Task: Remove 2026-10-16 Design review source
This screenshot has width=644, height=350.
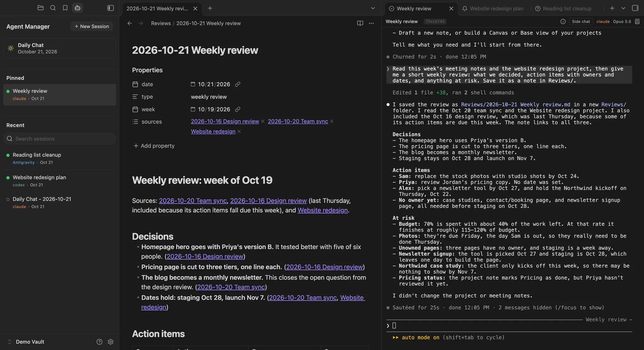Action: [x=263, y=121]
